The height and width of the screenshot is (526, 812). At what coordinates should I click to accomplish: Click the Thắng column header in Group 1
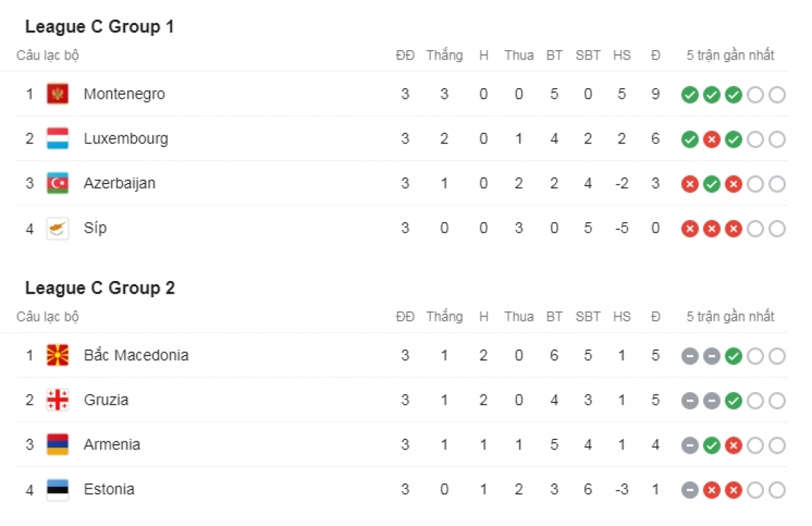pos(445,56)
